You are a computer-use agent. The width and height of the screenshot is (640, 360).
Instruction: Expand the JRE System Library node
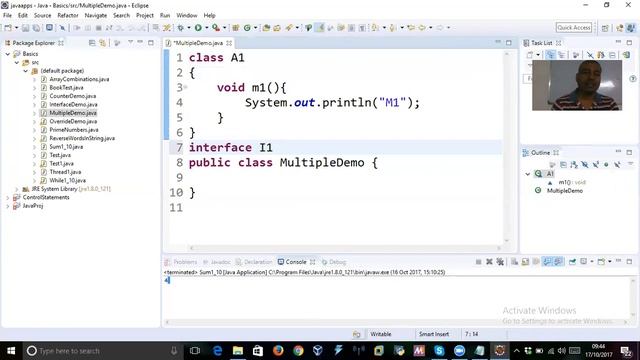(17, 189)
